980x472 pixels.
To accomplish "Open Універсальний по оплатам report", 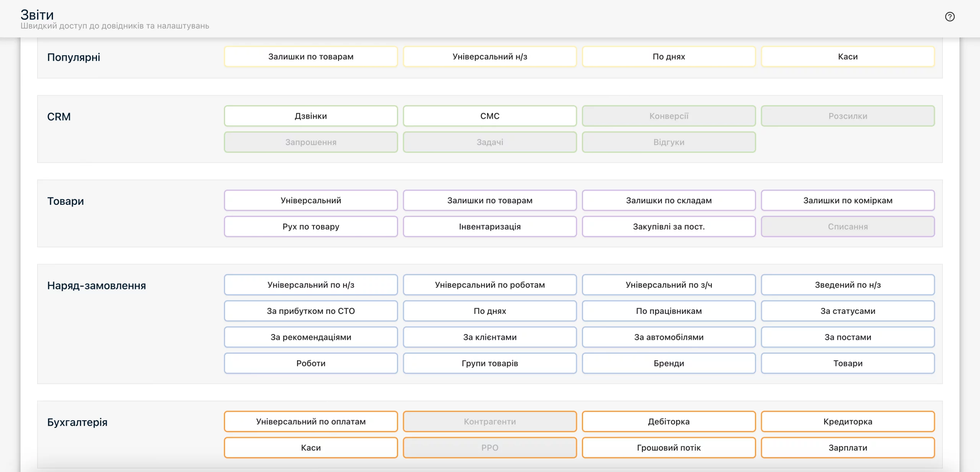I will pos(311,421).
